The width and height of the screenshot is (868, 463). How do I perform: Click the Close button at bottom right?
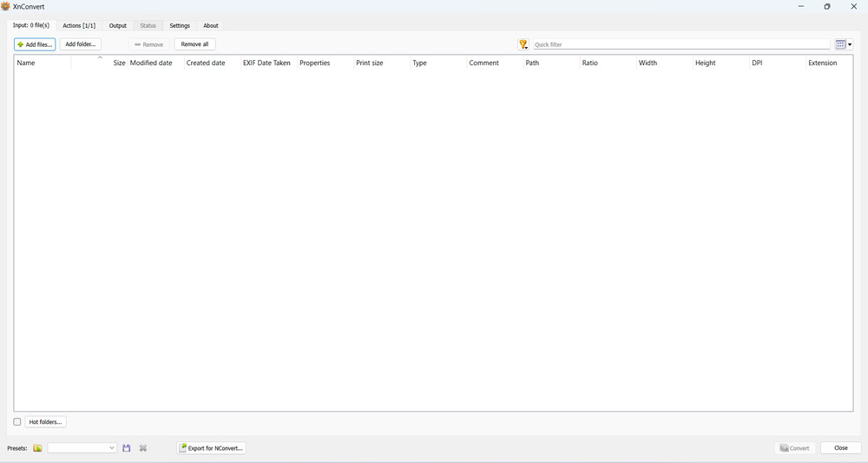[841, 448]
